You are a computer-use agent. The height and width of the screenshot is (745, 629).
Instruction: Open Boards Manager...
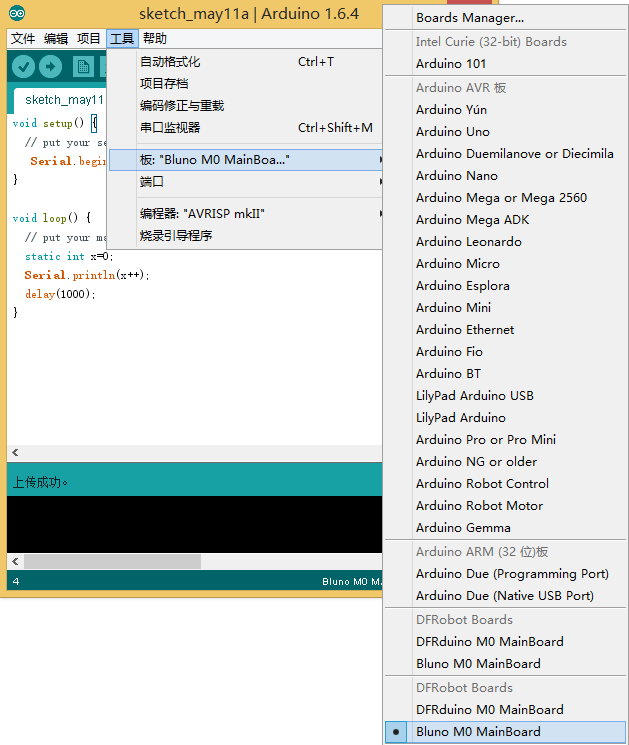pyautogui.click(x=505, y=18)
